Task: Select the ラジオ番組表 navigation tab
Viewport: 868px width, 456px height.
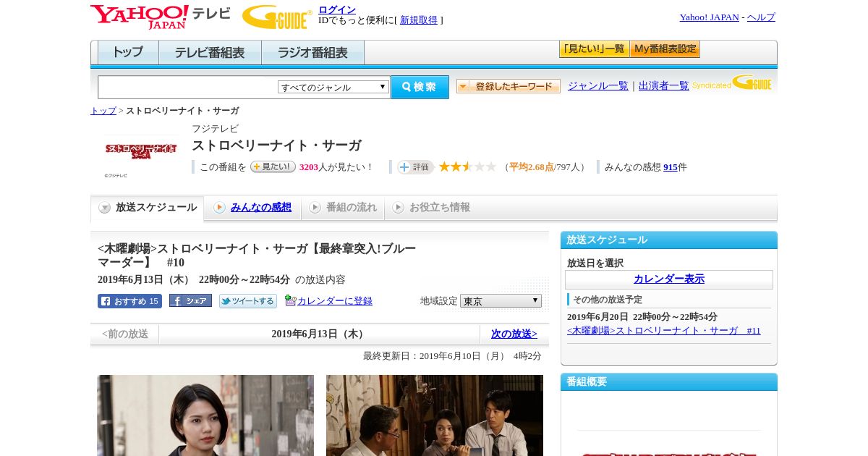Action: coord(312,53)
